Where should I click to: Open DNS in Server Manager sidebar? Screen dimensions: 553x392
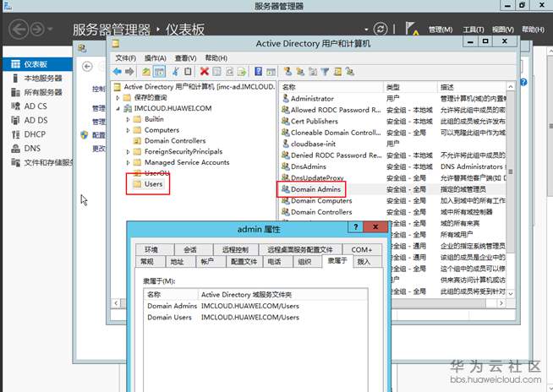pos(32,149)
